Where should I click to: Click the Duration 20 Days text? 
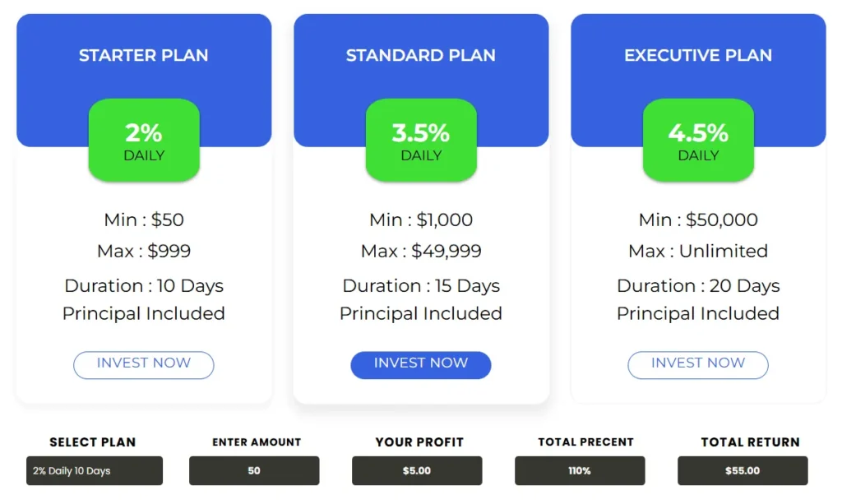point(698,286)
